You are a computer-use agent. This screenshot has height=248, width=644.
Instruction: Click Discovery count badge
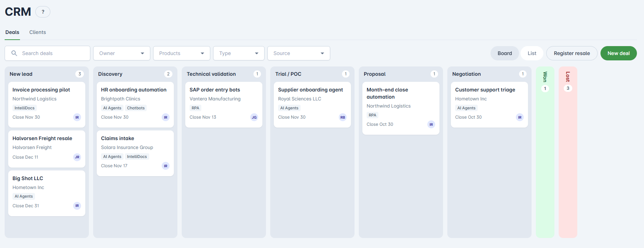point(168,74)
